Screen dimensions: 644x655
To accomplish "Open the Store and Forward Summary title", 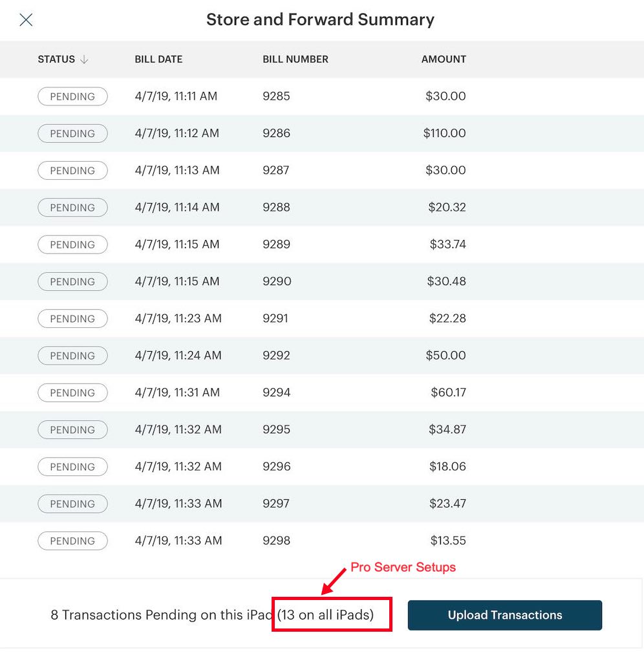I will tap(319, 19).
